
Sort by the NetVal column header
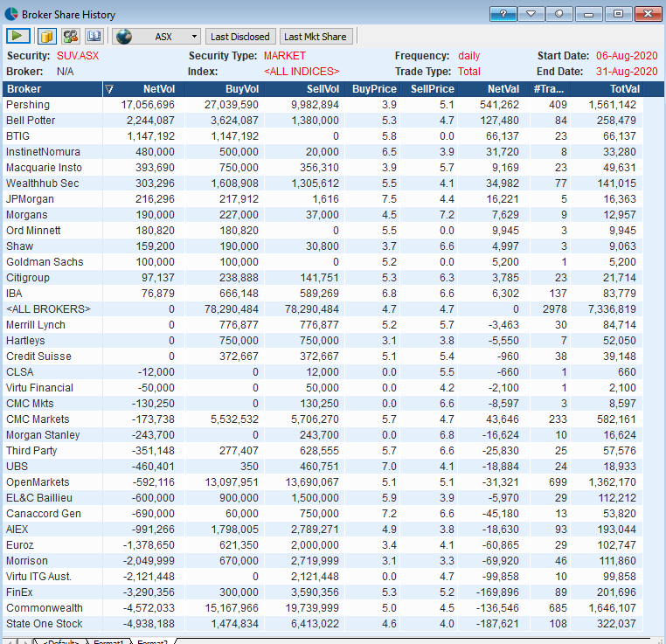pyautogui.click(x=495, y=89)
